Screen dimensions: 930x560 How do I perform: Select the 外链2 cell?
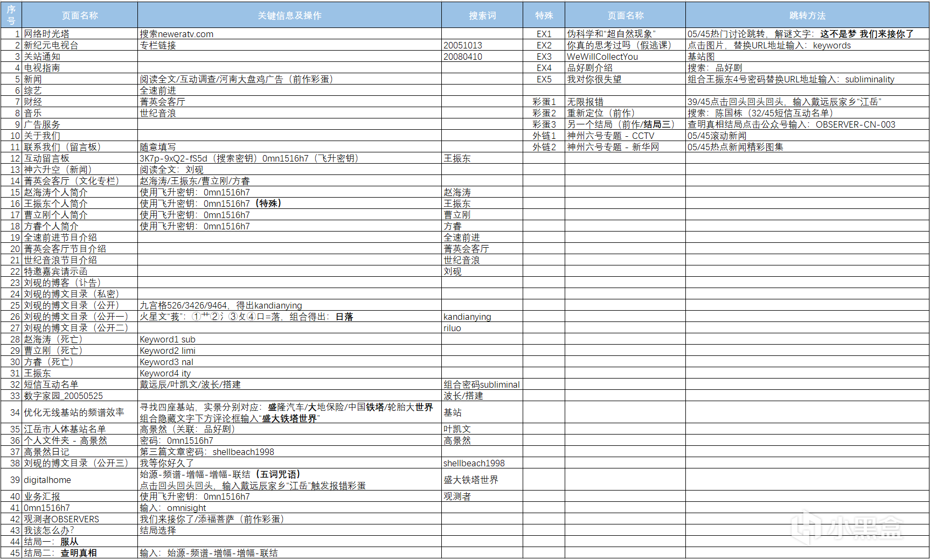pyautogui.click(x=544, y=147)
